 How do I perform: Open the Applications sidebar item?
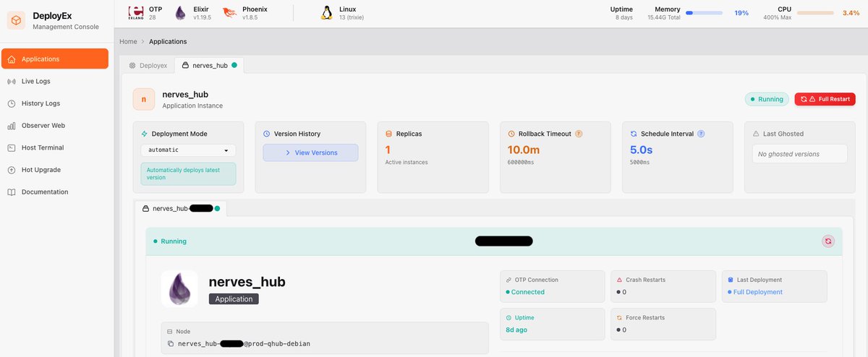(55, 59)
